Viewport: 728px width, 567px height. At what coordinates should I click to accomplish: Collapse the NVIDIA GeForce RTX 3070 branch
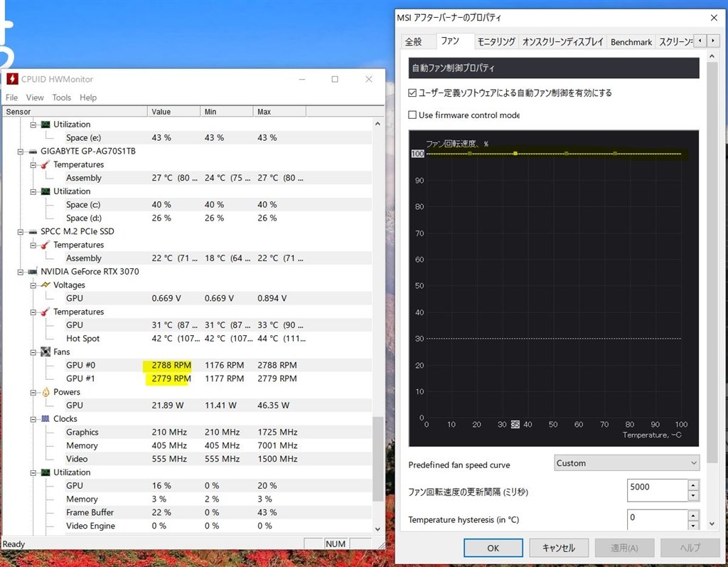tap(21, 271)
